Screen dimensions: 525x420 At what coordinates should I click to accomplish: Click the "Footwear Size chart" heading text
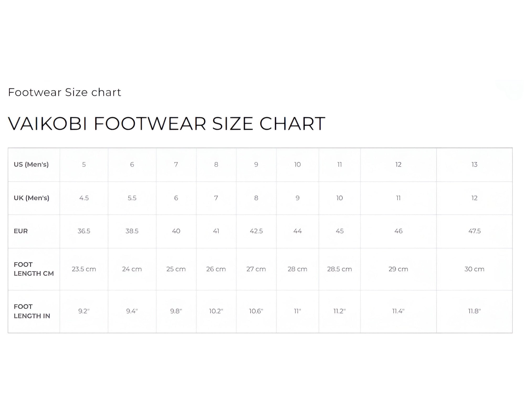[x=65, y=92]
